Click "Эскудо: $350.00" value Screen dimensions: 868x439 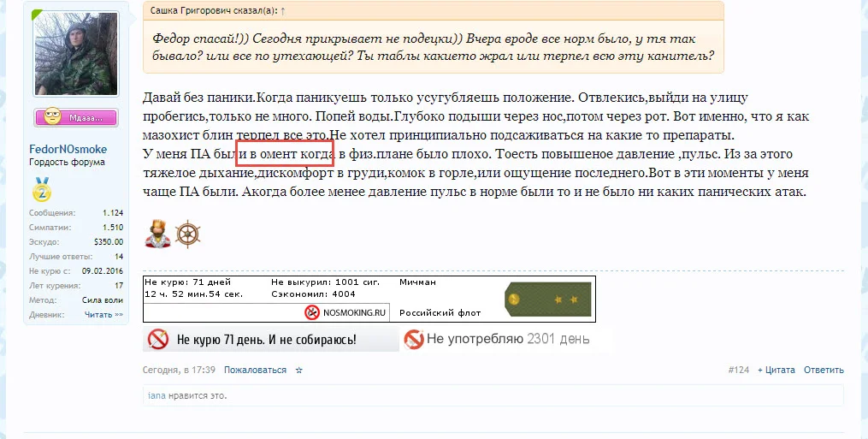pyautogui.click(x=109, y=241)
